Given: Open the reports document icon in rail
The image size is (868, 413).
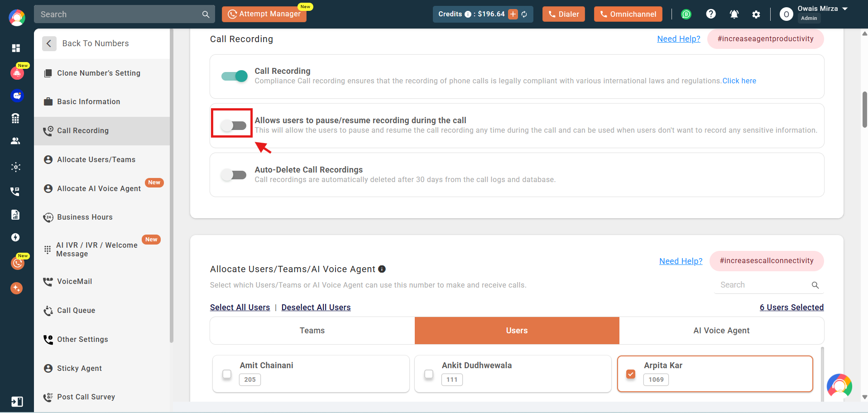Looking at the screenshot, I should click(15, 215).
